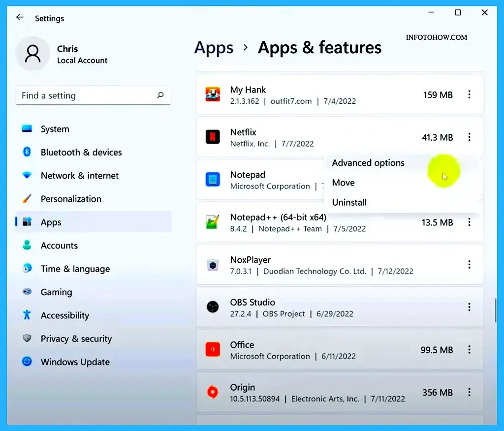Select the Apps category label
The height and width of the screenshot is (431, 504).
point(51,222)
